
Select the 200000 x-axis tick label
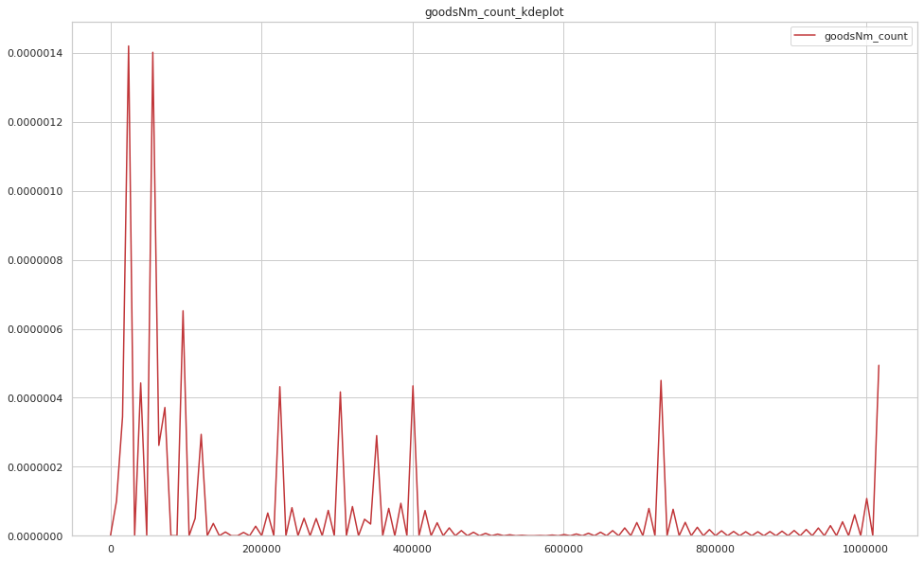point(261,549)
